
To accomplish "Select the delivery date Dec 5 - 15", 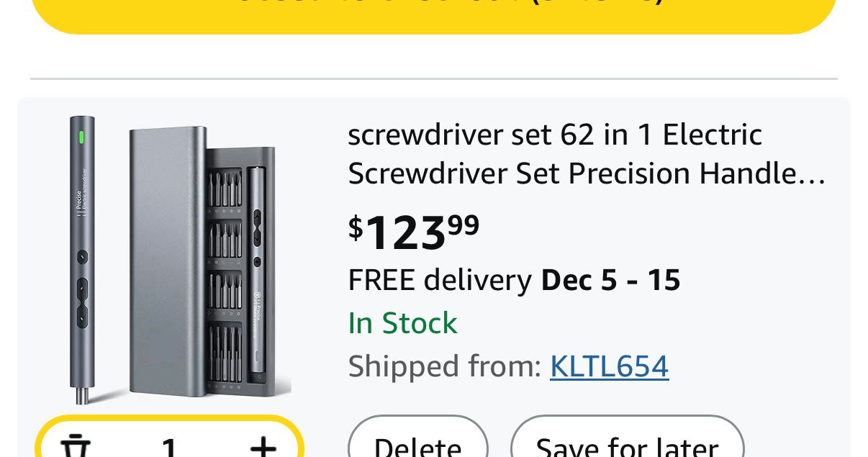I will pos(610,280).
